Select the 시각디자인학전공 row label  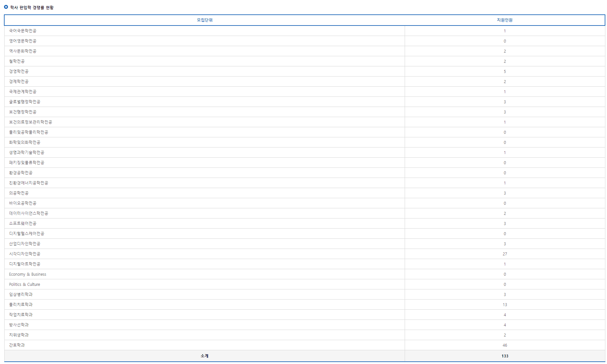tap(25, 254)
